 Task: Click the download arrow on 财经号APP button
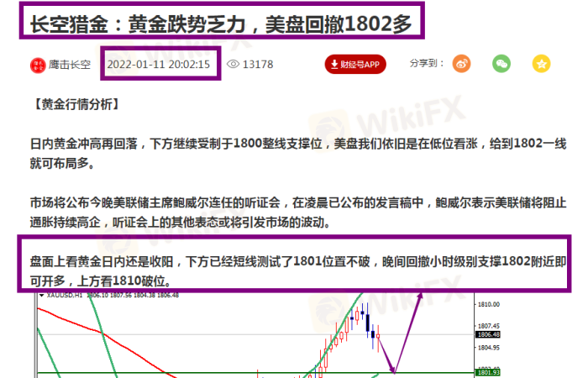tap(336, 64)
